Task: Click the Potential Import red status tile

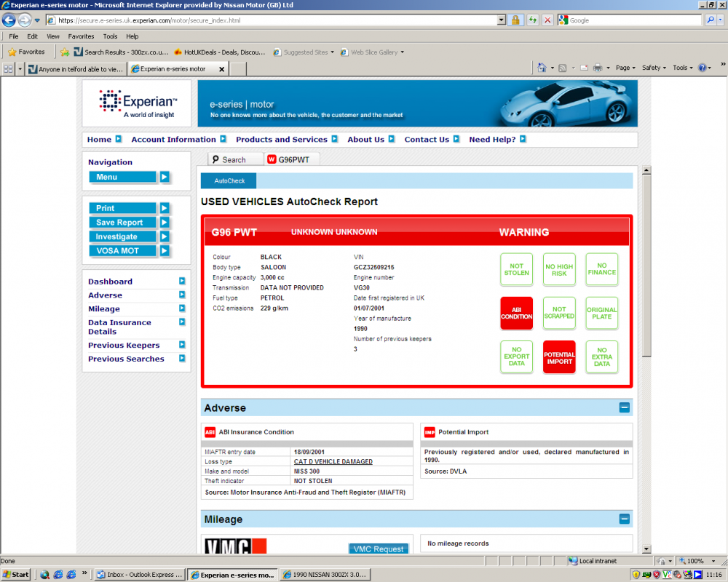Action: pos(559,357)
